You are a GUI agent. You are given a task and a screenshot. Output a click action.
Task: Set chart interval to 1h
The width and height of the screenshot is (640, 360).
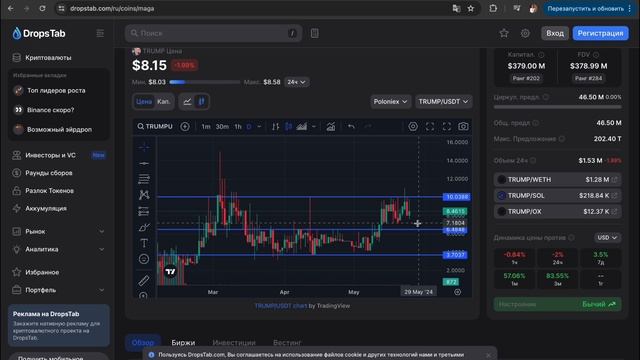[238, 127]
